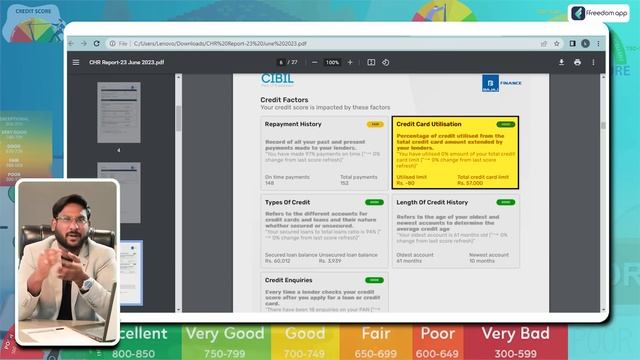This screenshot has width=640, height=360.
Task: Click the 'Very Good 750-799' band
Action: (226, 342)
